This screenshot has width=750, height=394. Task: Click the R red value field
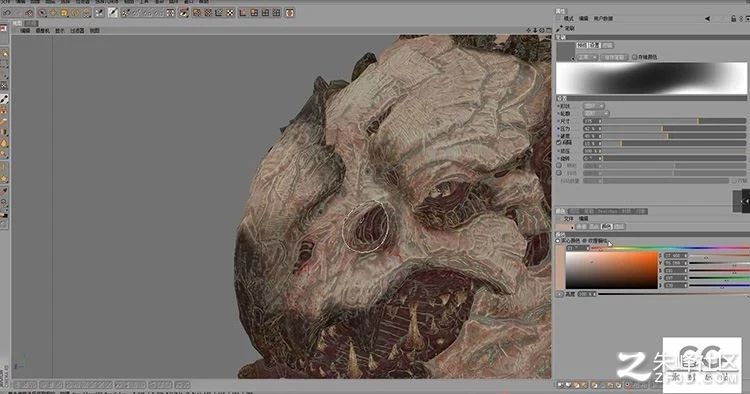point(676,271)
